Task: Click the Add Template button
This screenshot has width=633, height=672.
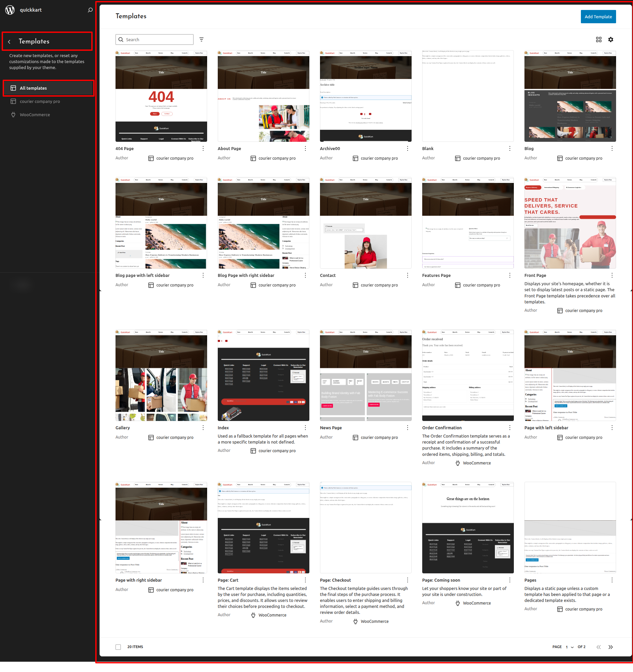Action: tap(598, 17)
